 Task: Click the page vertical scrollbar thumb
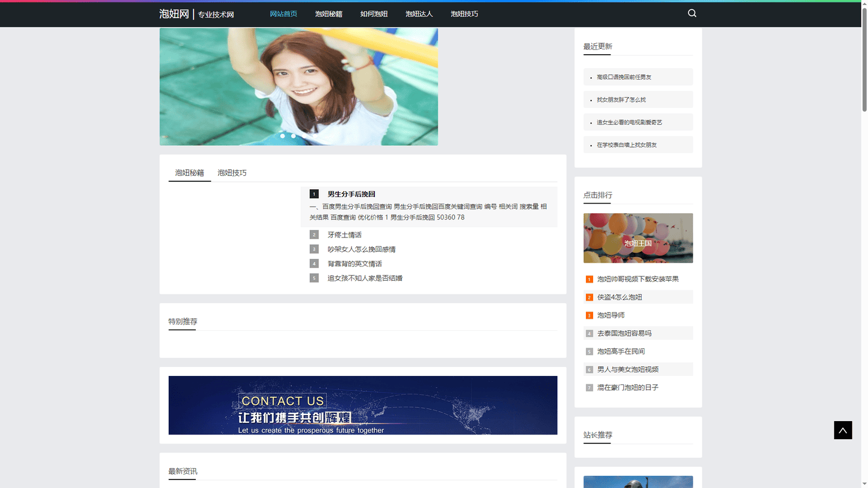pos(864,59)
